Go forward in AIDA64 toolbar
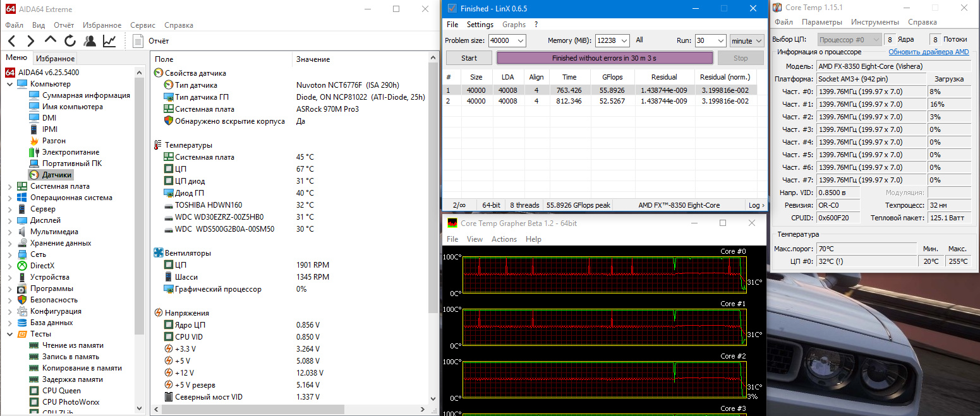Image resolution: width=980 pixels, height=416 pixels. point(30,41)
